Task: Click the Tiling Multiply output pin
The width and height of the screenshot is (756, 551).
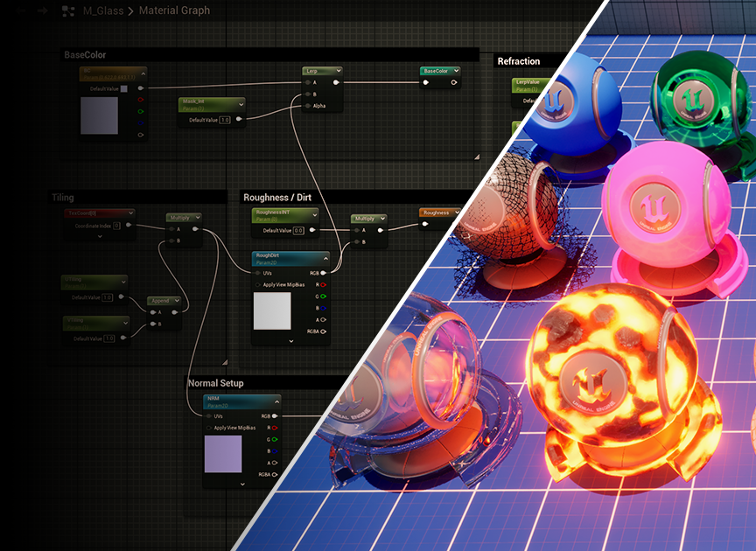Action: [195, 229]
